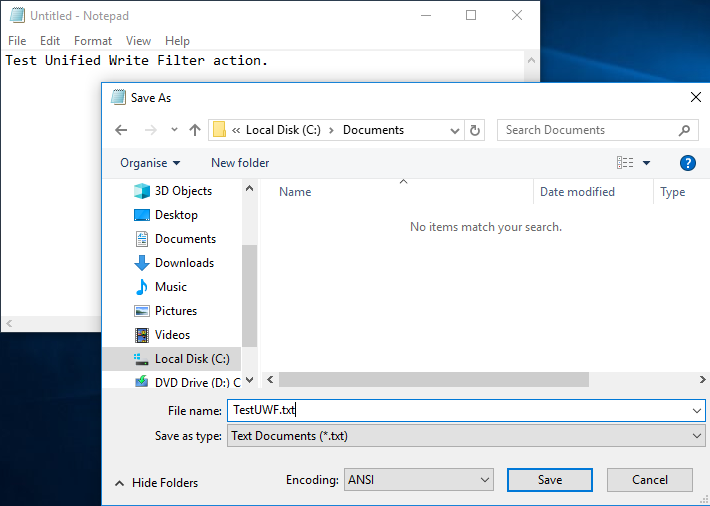Click the Downloads arrow icon
Viewport: 710px width, 506px height.
pos(142,263)
